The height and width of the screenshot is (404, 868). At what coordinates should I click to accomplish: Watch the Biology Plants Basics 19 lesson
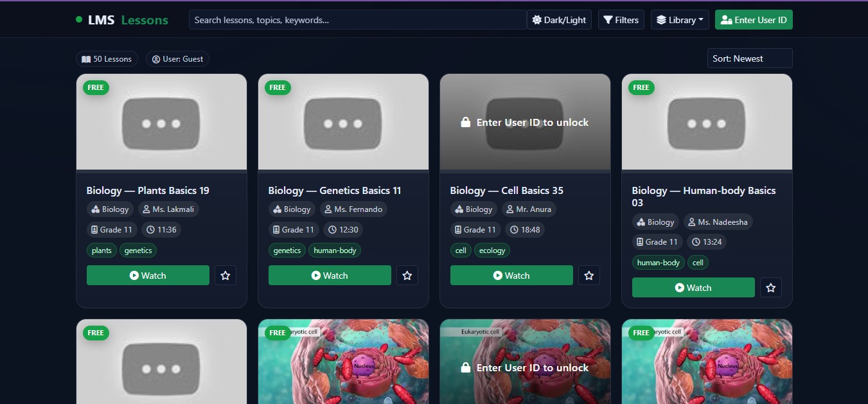(148, 276)
